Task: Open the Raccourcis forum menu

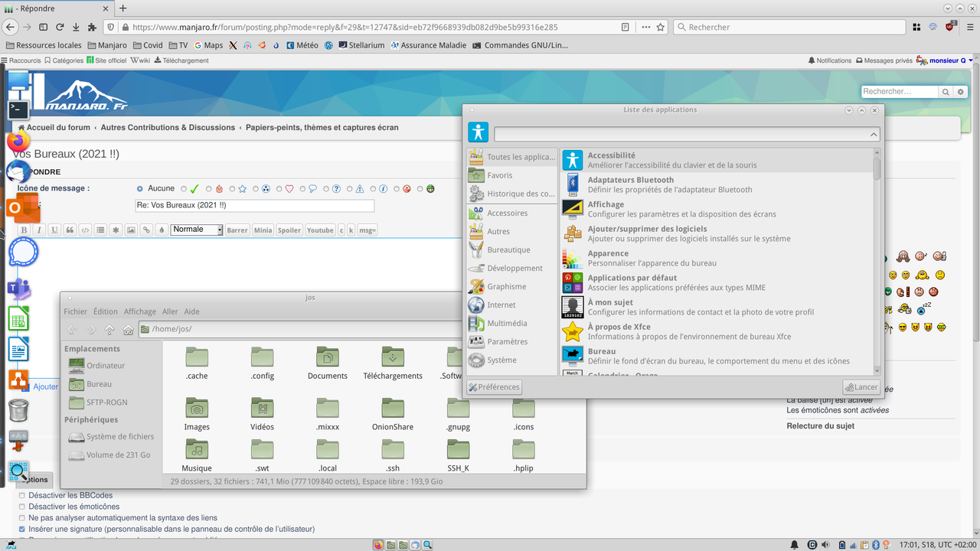Action: pos(21,60)
